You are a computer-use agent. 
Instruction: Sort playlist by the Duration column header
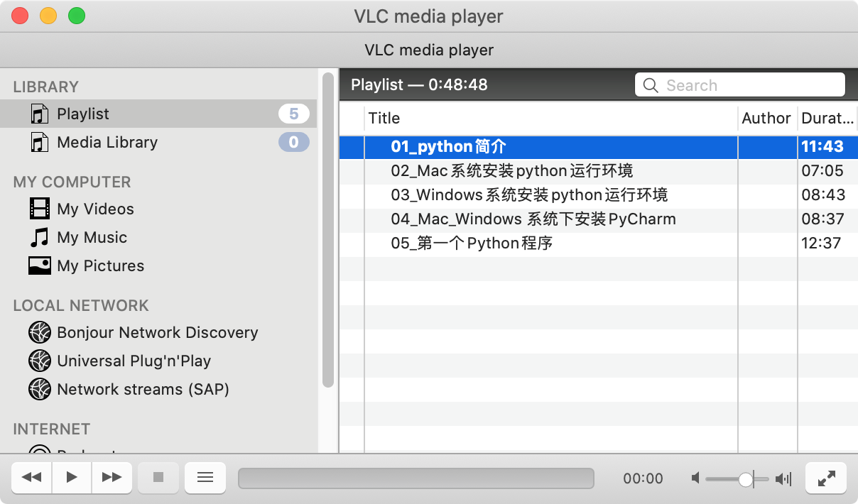click(827, 118)
